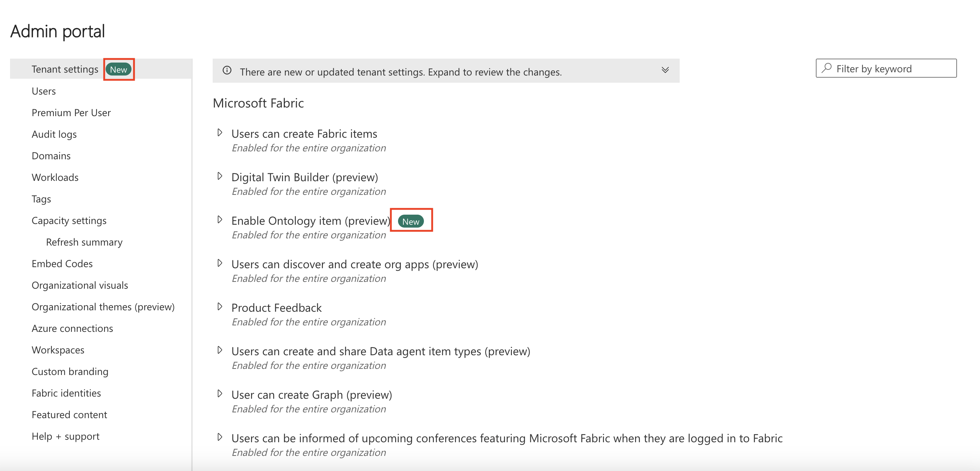Image resolution: width=980 pixels, height=471 pixels.
Task: Expand User can create Graph (preview)
Action: click(x=220, y=394)
